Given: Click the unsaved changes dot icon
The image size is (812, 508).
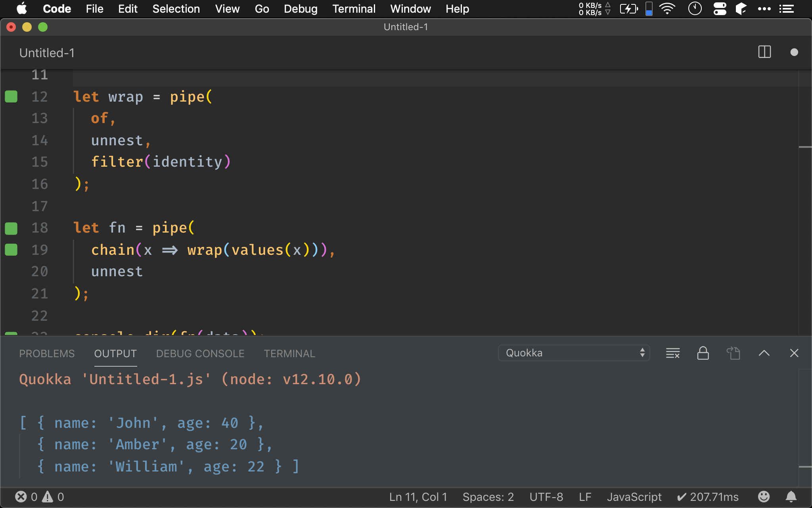Looking at the screenshot, I should click(x=794, y=52).
